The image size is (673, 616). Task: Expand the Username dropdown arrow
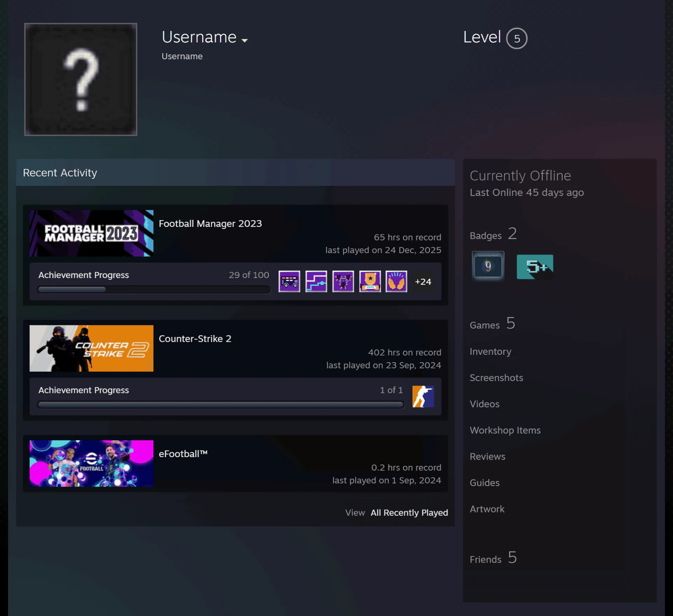click(x=245, y=40)
